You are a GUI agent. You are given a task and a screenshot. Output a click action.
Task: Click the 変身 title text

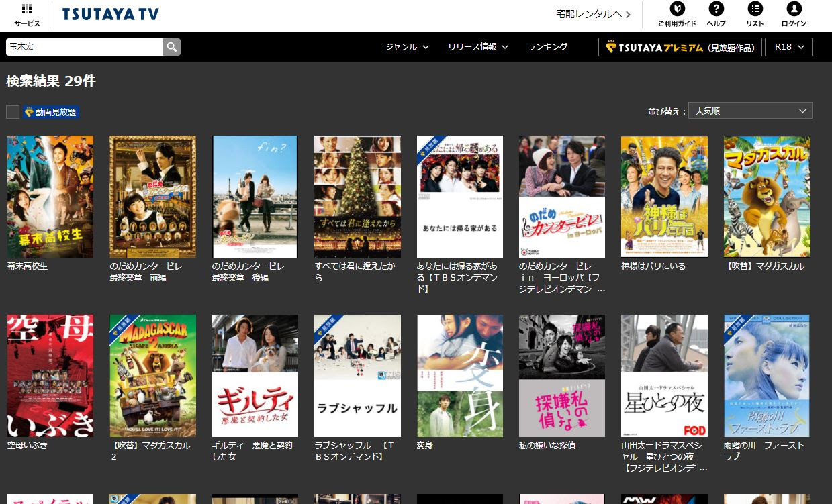coord(424,446)
